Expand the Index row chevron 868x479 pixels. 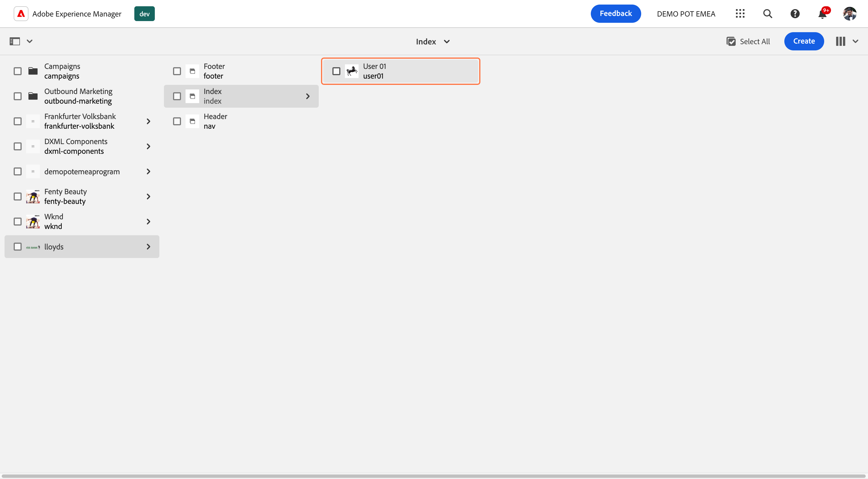coord(308,97)
